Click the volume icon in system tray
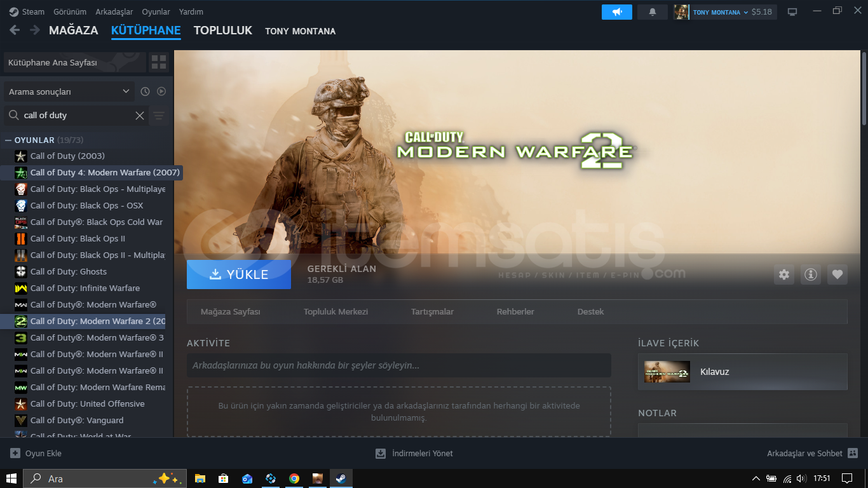Viewport: 868px width, 488px height. [801, 478]
